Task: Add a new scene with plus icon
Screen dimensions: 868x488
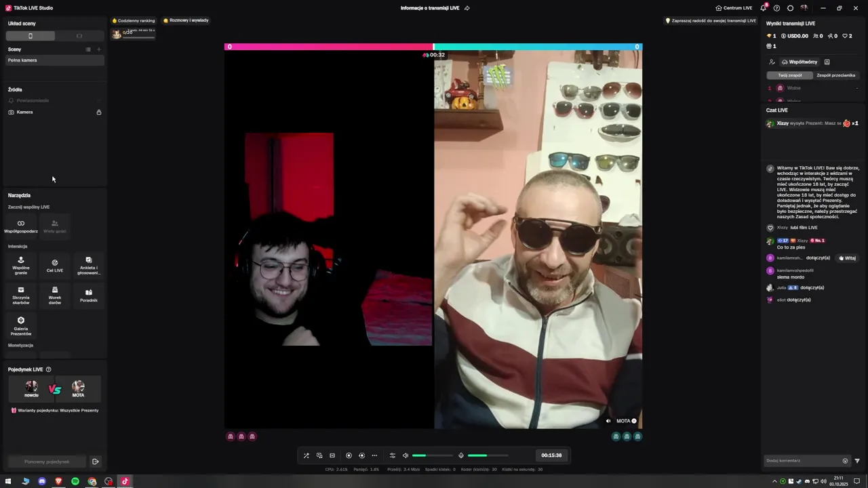Action: click(99, 49)
